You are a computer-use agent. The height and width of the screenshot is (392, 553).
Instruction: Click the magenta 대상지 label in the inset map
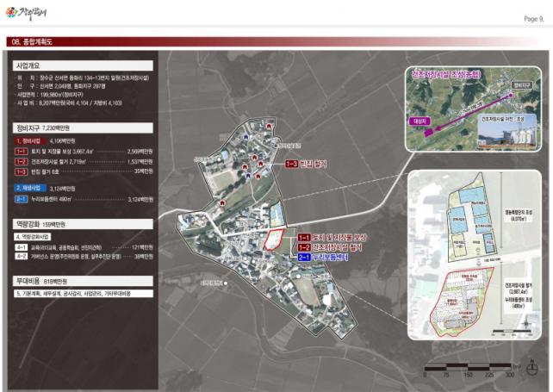pos(419,121)
